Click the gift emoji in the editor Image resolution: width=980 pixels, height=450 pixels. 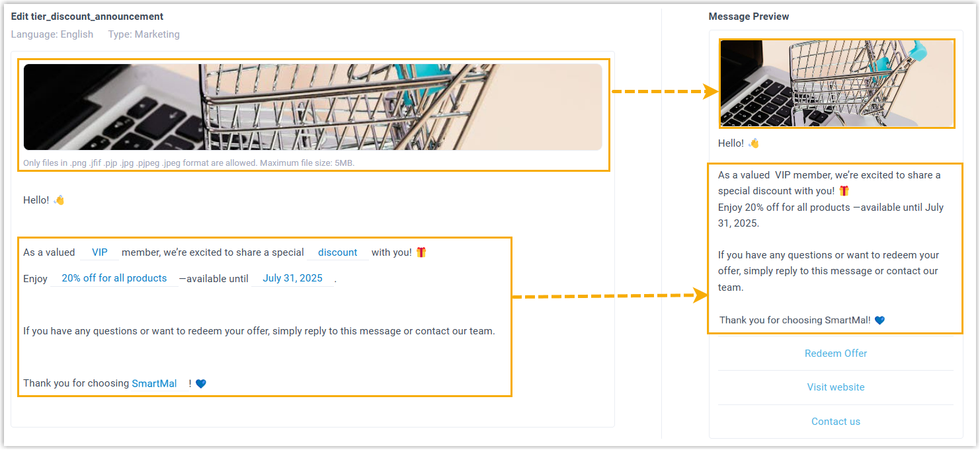coord(421,252)
